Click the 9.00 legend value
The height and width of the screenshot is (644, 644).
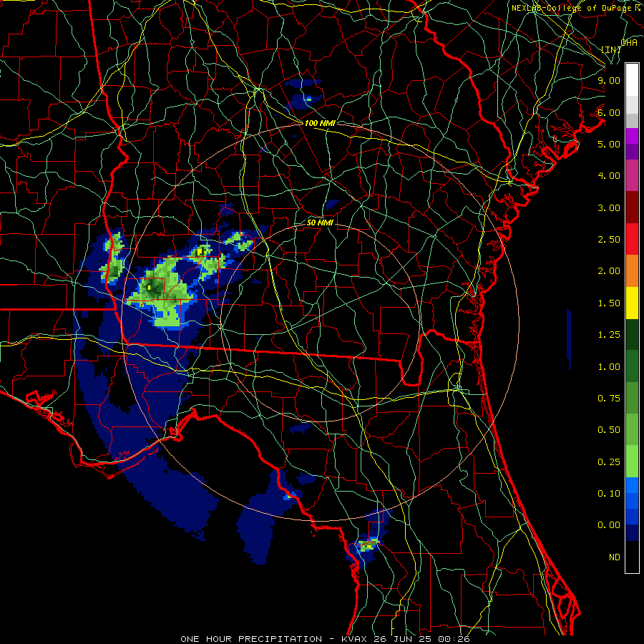tap(609, 80)
